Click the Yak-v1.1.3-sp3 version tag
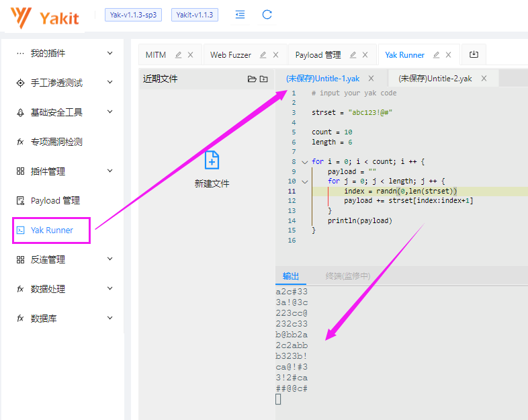The image size is (528, 420). (133, 15)
